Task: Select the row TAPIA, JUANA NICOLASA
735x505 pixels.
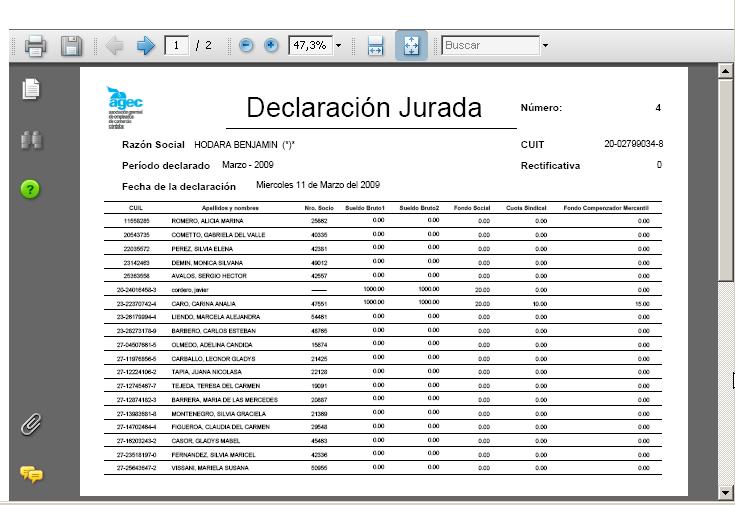Action: [383, 372]
